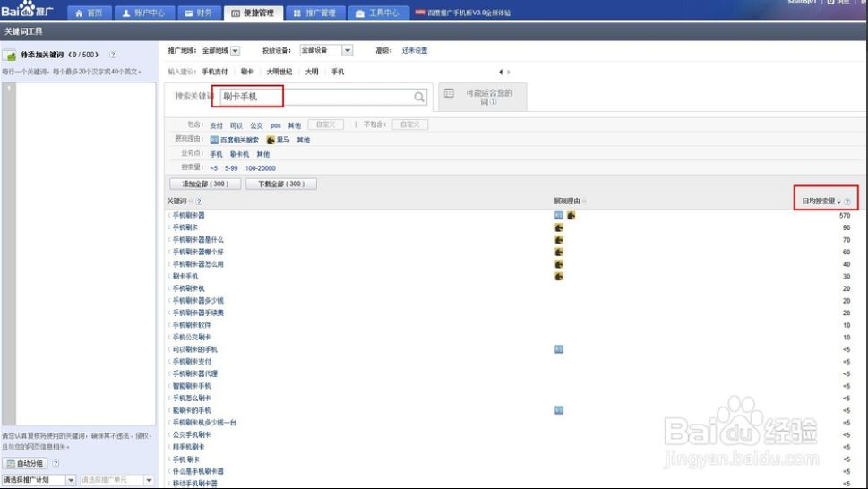Click blue icon in 可以刷卡的手机 row
Image resolution: width=868 pixels, height=489 pixels.
click(x=559, y=349)
